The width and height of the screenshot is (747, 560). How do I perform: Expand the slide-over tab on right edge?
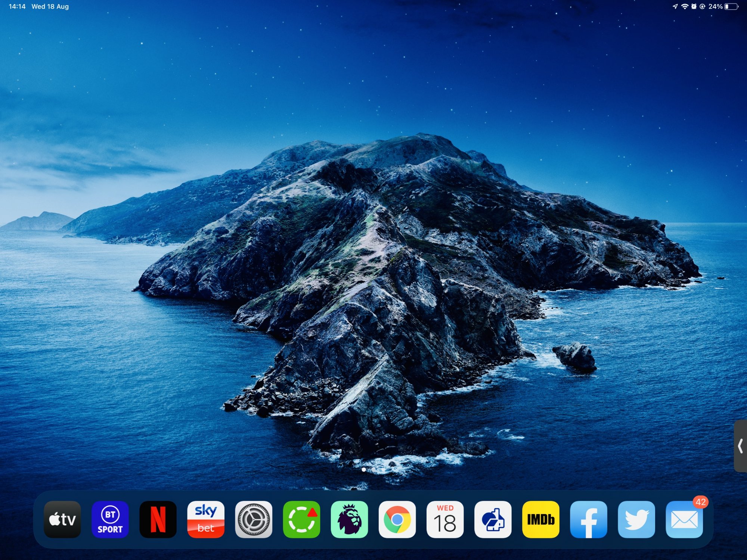741,446
